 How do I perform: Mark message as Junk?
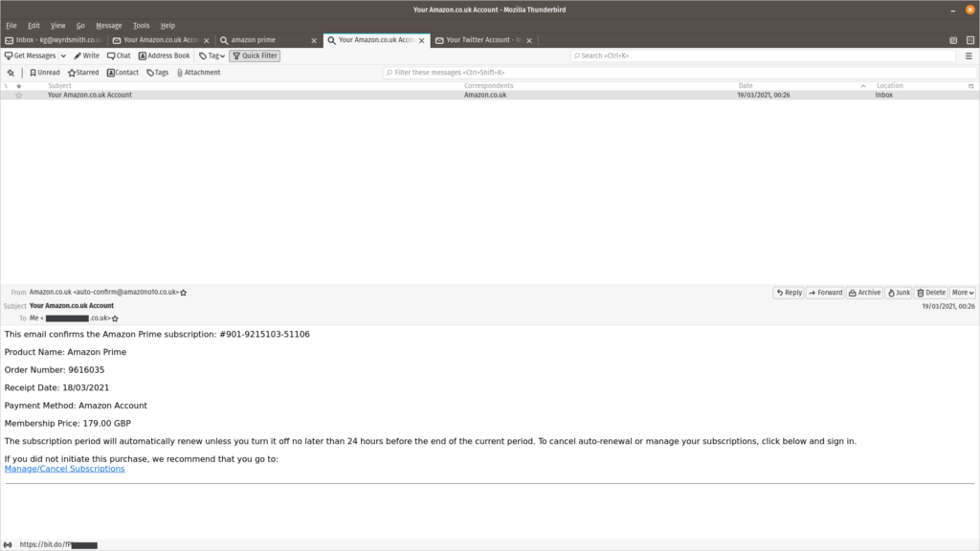pos(899,293)
